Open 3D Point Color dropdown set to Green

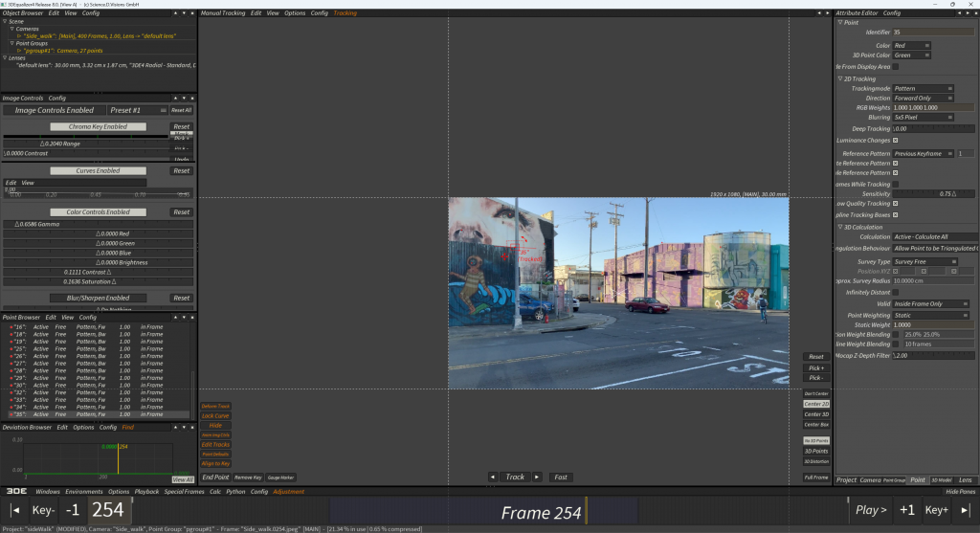point(911,56)
